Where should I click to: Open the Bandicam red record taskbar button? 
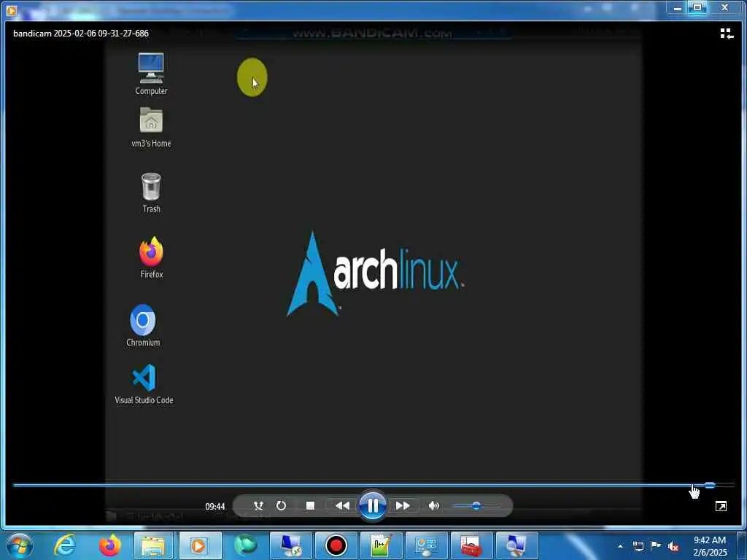click(336, 545)
